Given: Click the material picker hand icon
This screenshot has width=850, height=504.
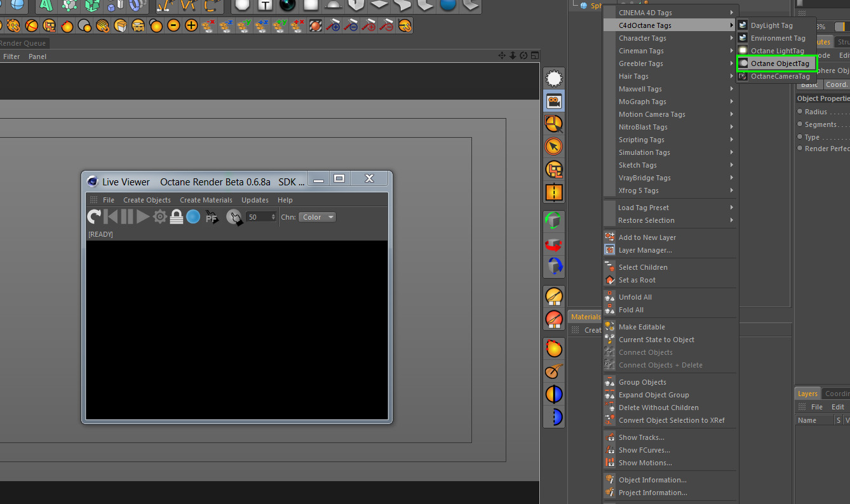Looking at the screenshot, I should click(x=234, y=218).
